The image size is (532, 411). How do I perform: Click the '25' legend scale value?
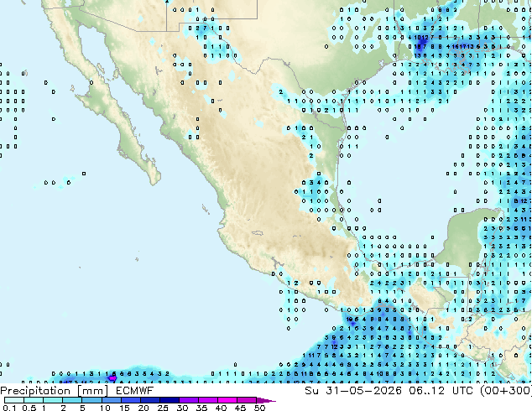click(x=163, y=408)
